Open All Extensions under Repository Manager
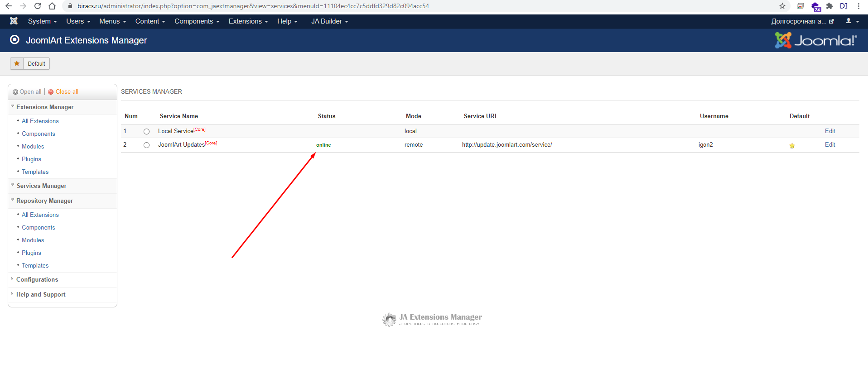The width and height of the screenshot is (868, 369). click(x=40, y=215)
